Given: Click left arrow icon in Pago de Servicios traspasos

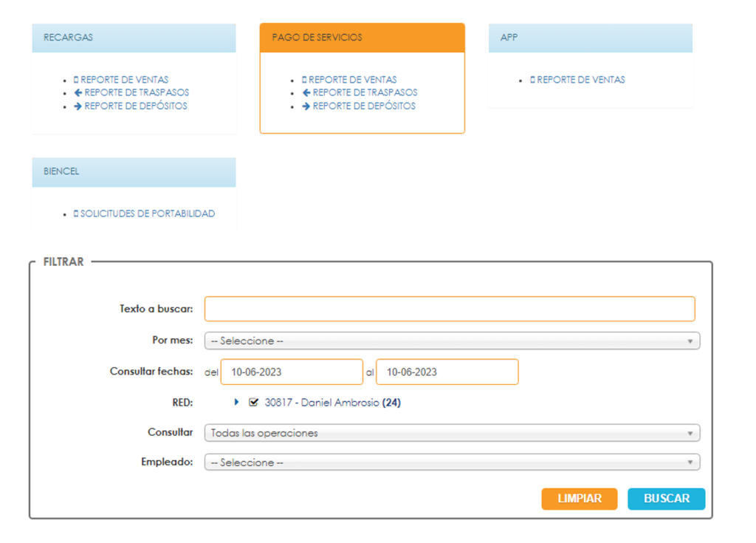Looking at the screenshot, I should point(306,93).
